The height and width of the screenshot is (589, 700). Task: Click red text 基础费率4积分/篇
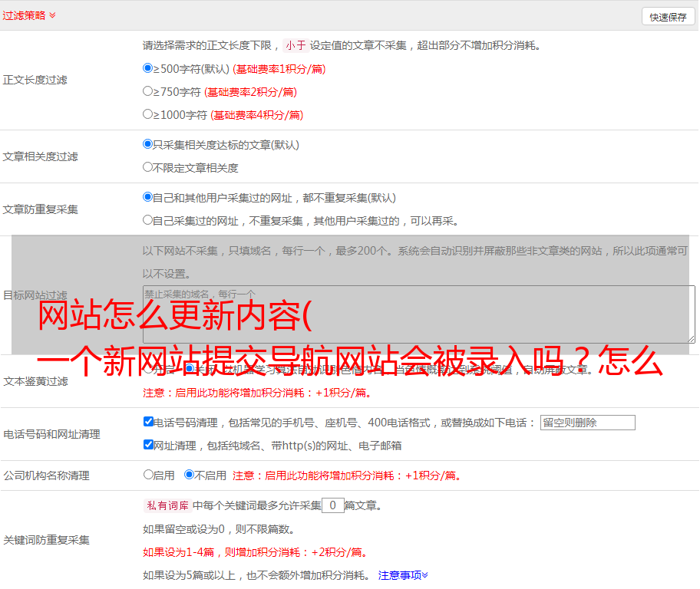pyautogui.click(x=257, y=115)
